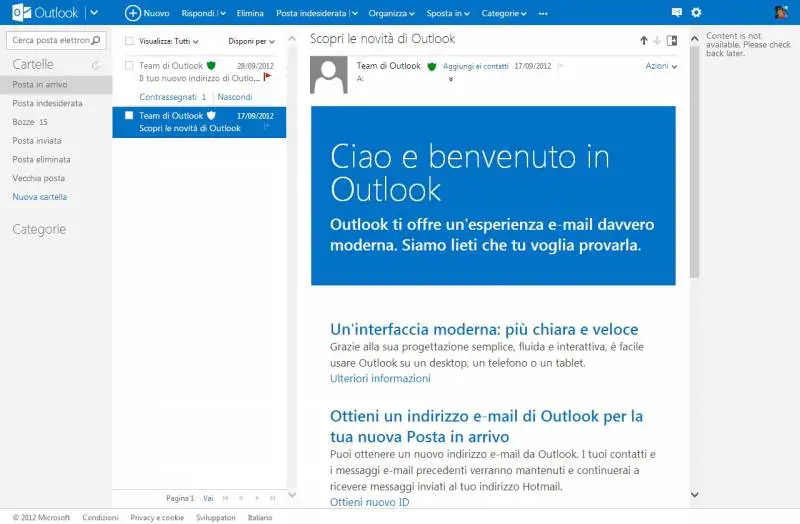
Task: Open message in new window icon
Action: click(672, 40)
